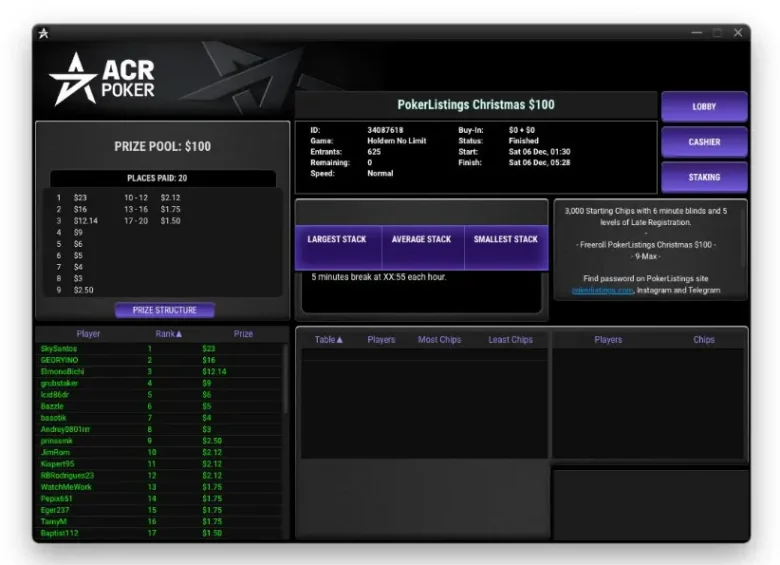The image size is (780, 565).
Task: Select player basotik row
Action: pyautogui.click(x=161, y=418)
